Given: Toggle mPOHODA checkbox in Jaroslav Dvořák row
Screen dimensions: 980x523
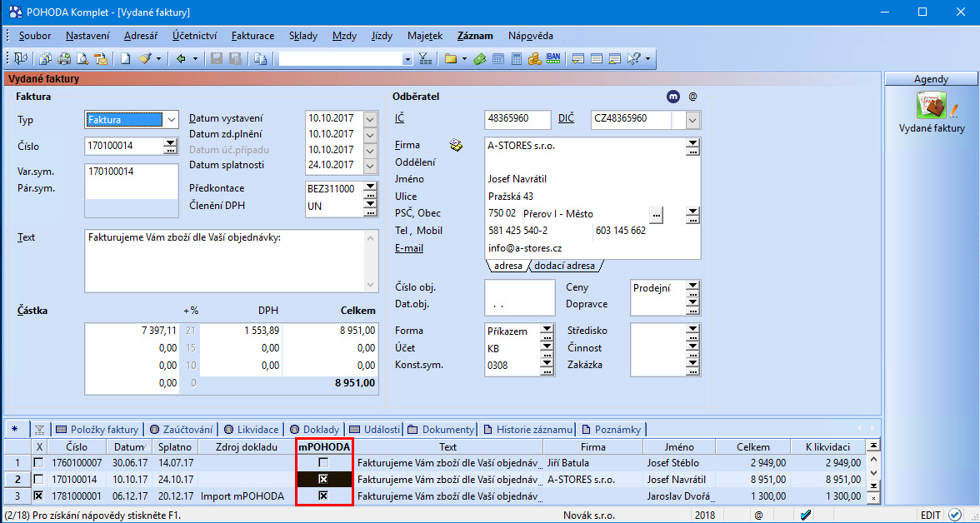Looking at the screenshot, I should click(x=323, y=496).
